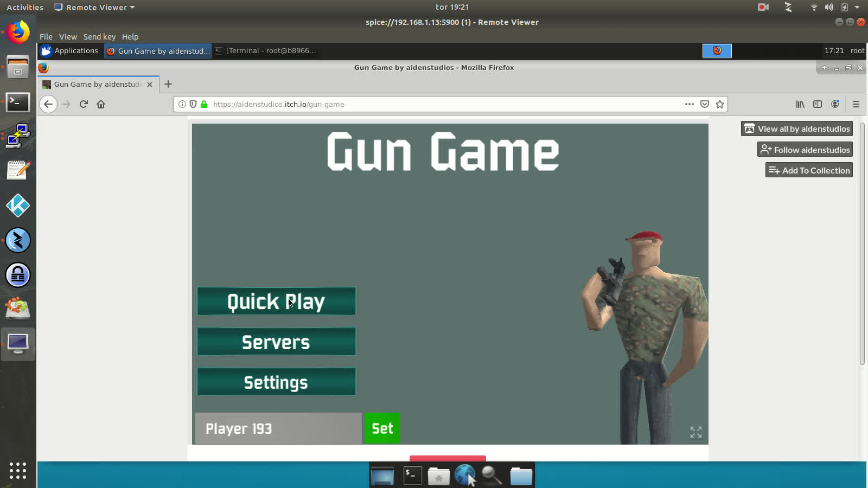Click the Quick Play button
Screen dimensions: 868x488
click(276, 301)
